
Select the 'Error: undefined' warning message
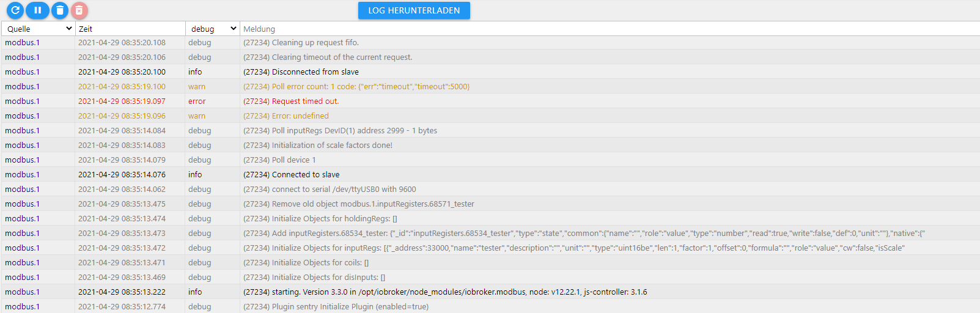pos(286,116)
